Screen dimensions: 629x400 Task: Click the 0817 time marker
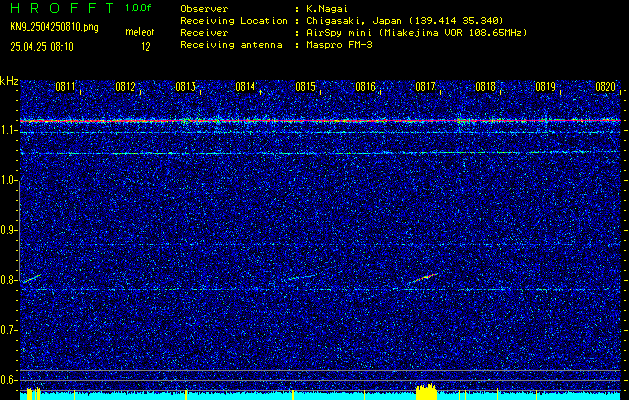coord(425,87)
